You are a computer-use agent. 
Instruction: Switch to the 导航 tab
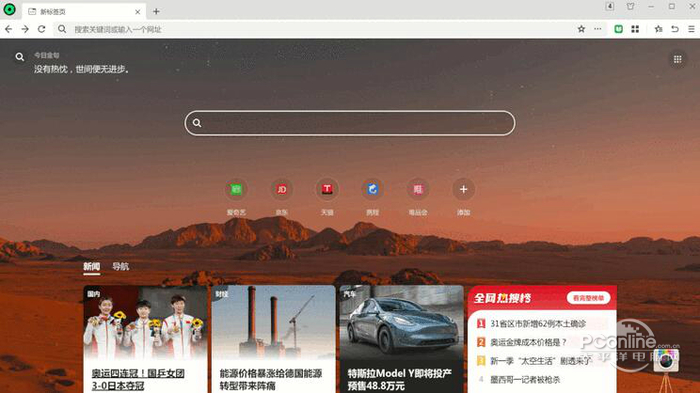point(121,267)
